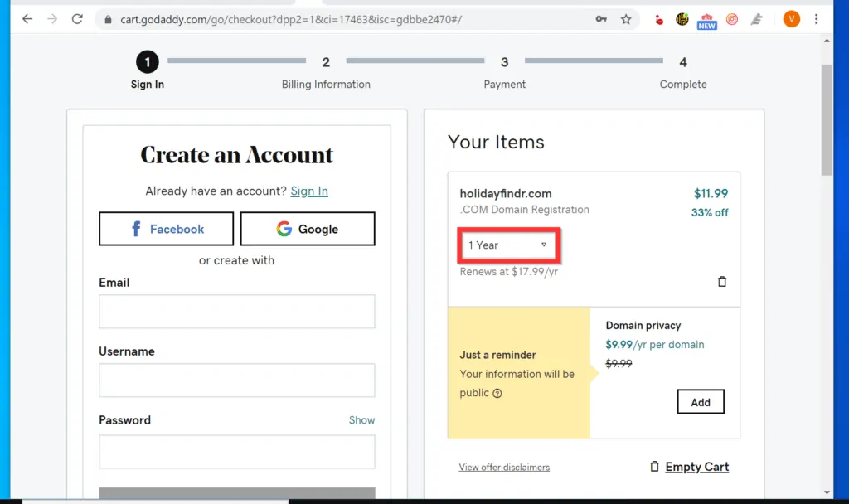Viewport: 849px width, 504px height.
Task: Open Chrome's three-dot menu
Action: tap(816, 20)
